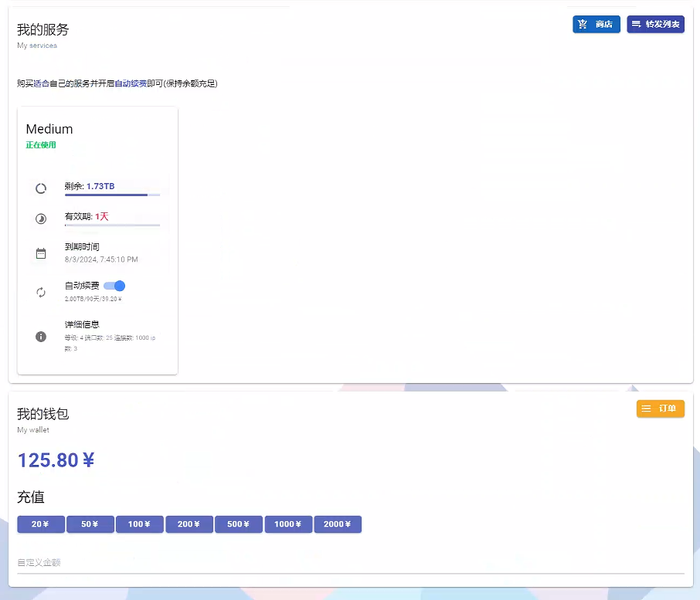The height and width of the screenshot is (600, 700).
Task: Disable the 自动续费 auto-renew switch
Action: click(114, 286)
